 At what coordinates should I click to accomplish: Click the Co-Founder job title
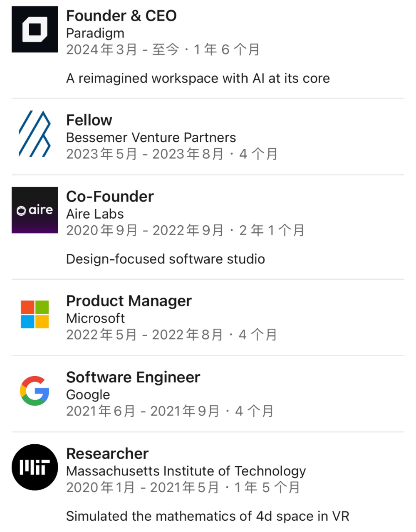(110, 197)
